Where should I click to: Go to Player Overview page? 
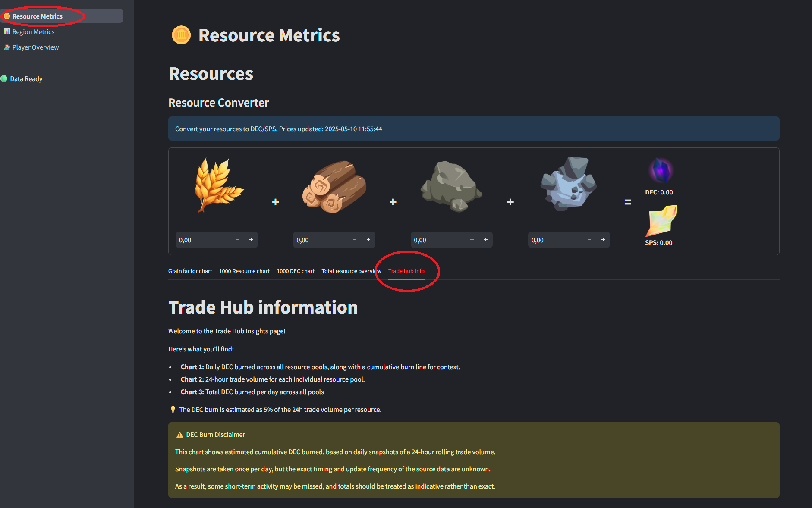coord(35,47)
